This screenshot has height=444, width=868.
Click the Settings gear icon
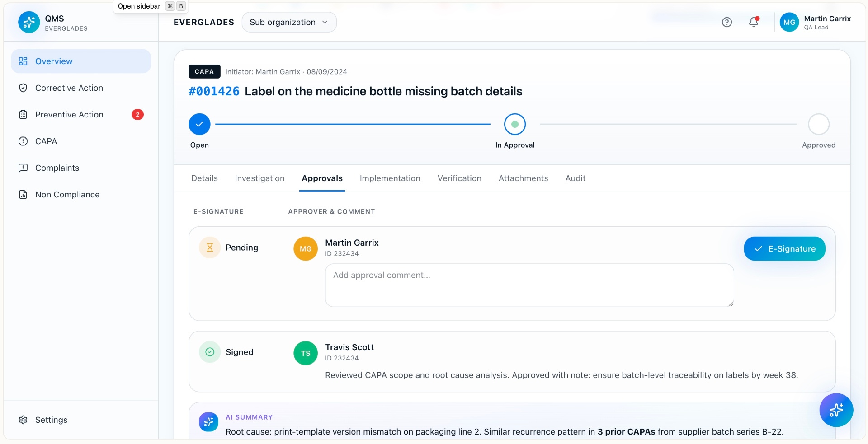coord(23,420)
